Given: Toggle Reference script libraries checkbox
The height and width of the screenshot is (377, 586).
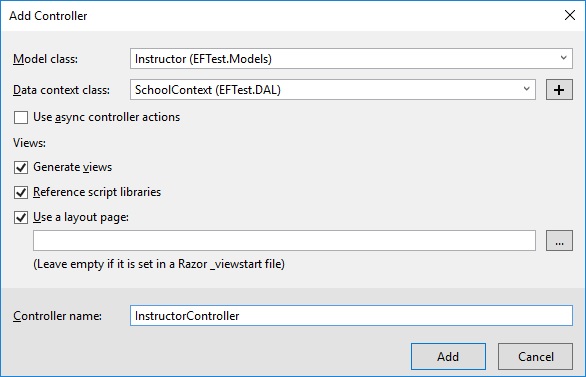Looking at the screenshot, I should [21, 192].
